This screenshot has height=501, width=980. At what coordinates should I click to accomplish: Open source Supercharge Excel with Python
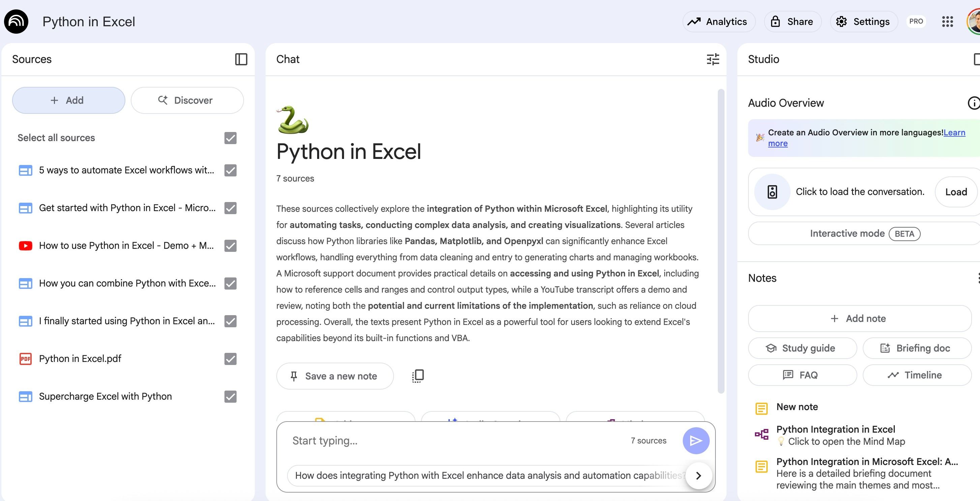click(x=105, y=397)
